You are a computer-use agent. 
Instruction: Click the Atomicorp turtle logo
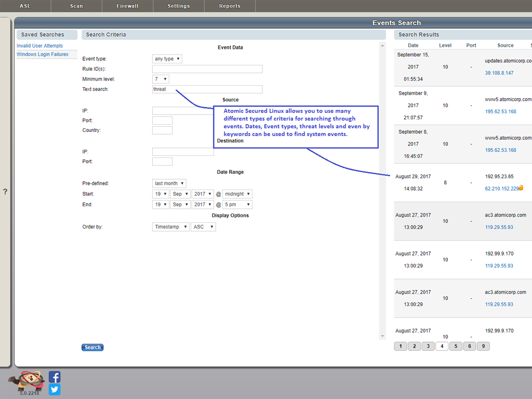coord(27,380)
